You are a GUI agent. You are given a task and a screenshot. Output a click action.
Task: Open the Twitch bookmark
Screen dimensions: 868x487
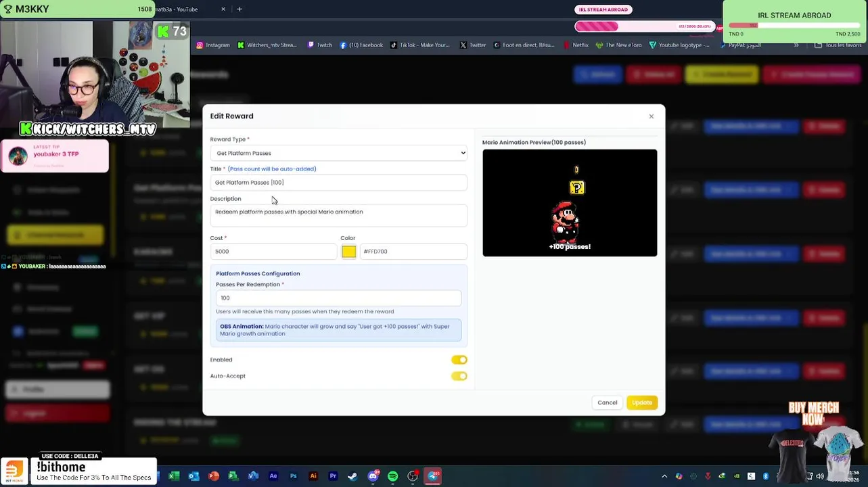[320, 45]
